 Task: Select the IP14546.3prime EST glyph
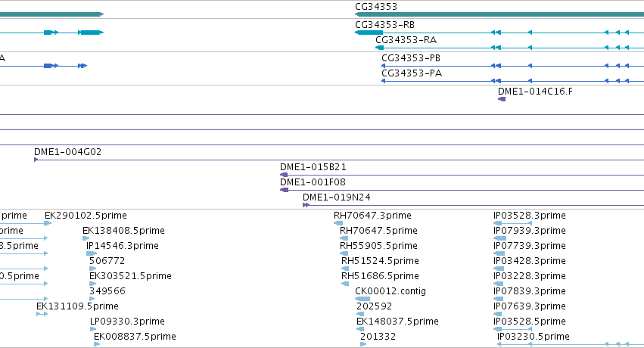pyautogui.click(x=91, y=253)
